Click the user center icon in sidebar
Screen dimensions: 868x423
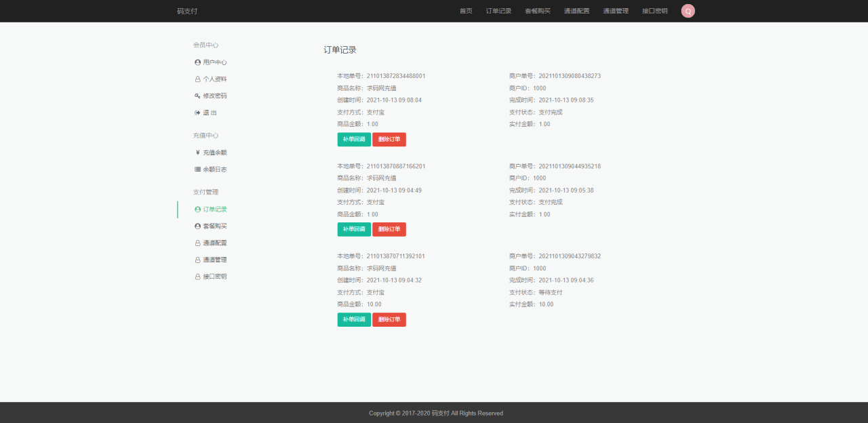(197, 62)
